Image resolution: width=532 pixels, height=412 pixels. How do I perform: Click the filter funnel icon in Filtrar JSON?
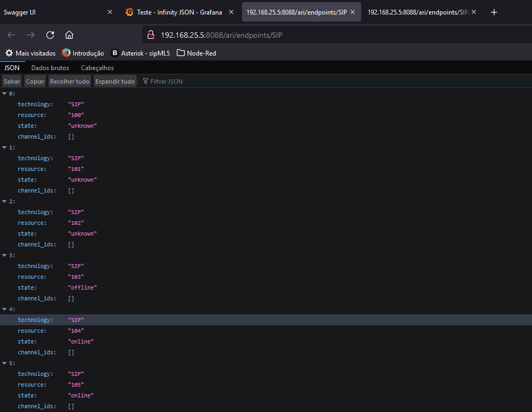tap(145, 81)
